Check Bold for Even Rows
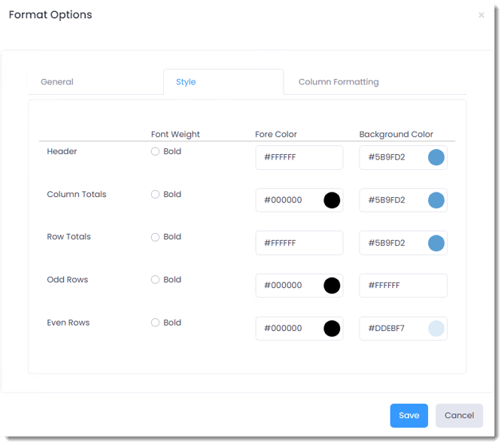Screen dimensions: 504x446 pyautogui.click(x=155, y=323)
